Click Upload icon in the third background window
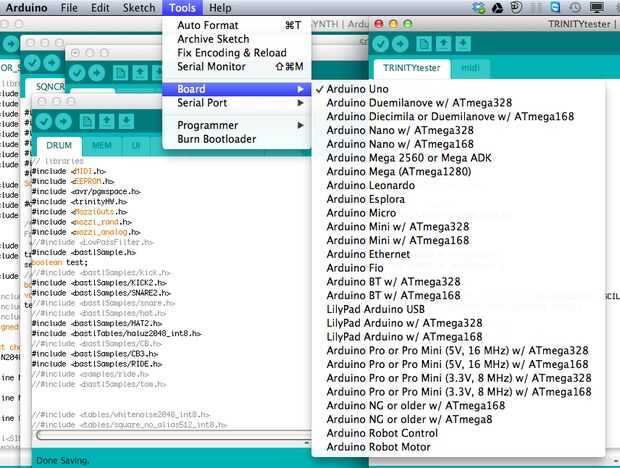The width and height of the screenshot is (620, 468). click(x=96, y=73)
